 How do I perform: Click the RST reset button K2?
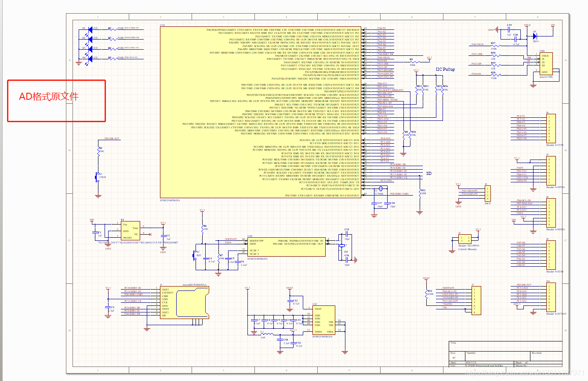195,255
